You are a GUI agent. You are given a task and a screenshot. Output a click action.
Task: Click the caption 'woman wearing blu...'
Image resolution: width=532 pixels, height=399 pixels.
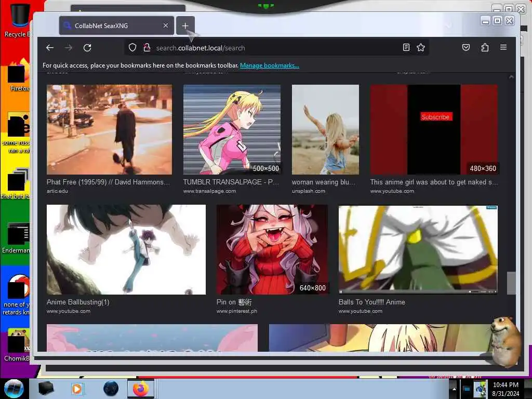[323, 182]
